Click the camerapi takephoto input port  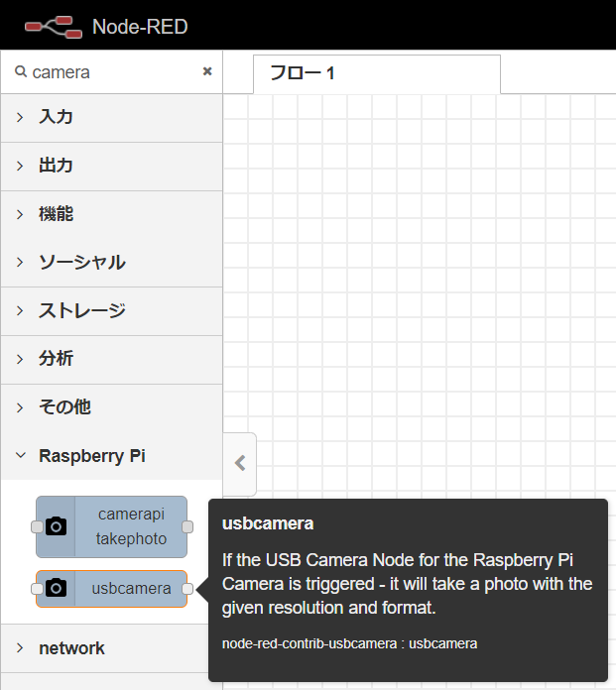[x=37, y=526]
